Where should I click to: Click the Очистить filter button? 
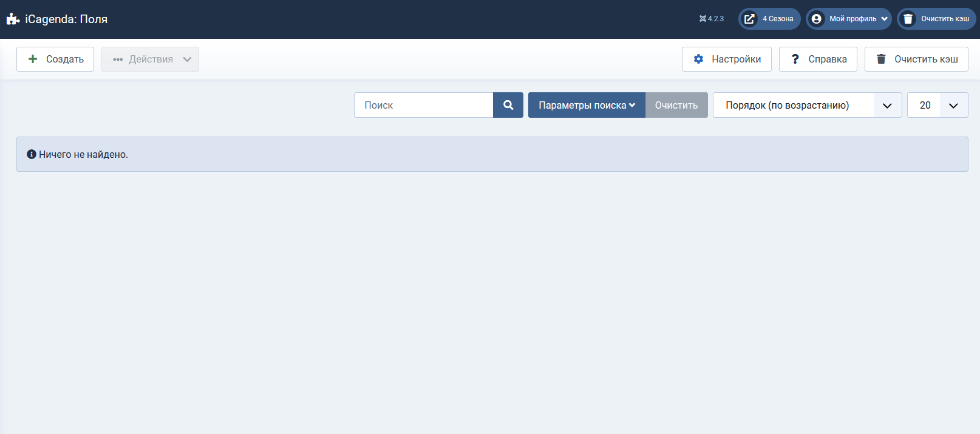[x=676, y=105]
